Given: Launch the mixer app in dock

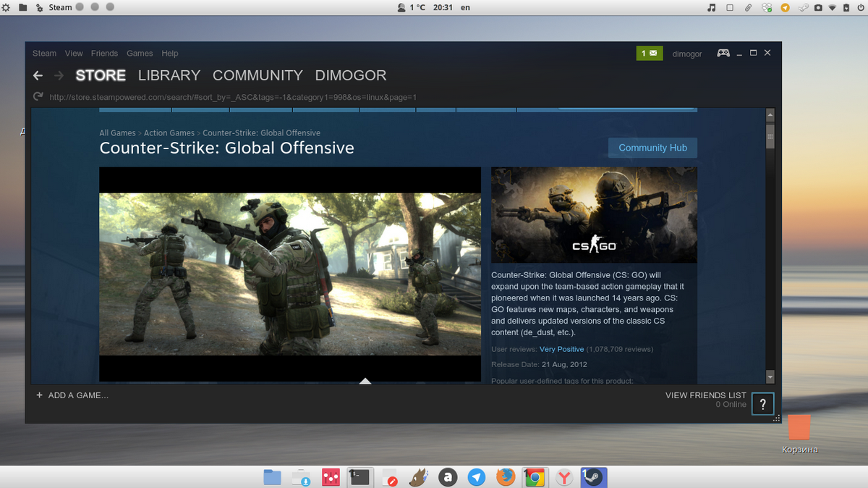Looking at the screenshot, I should click(331, 477).
